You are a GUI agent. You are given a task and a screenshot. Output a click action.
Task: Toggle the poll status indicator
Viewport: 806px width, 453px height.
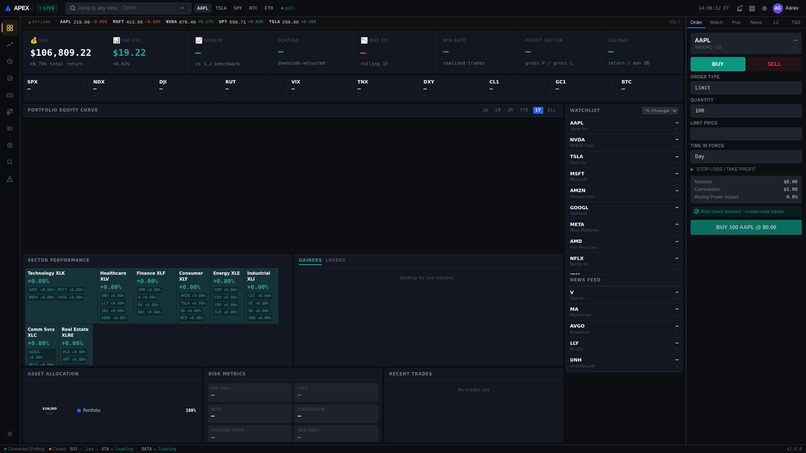(x=288, y=8)
